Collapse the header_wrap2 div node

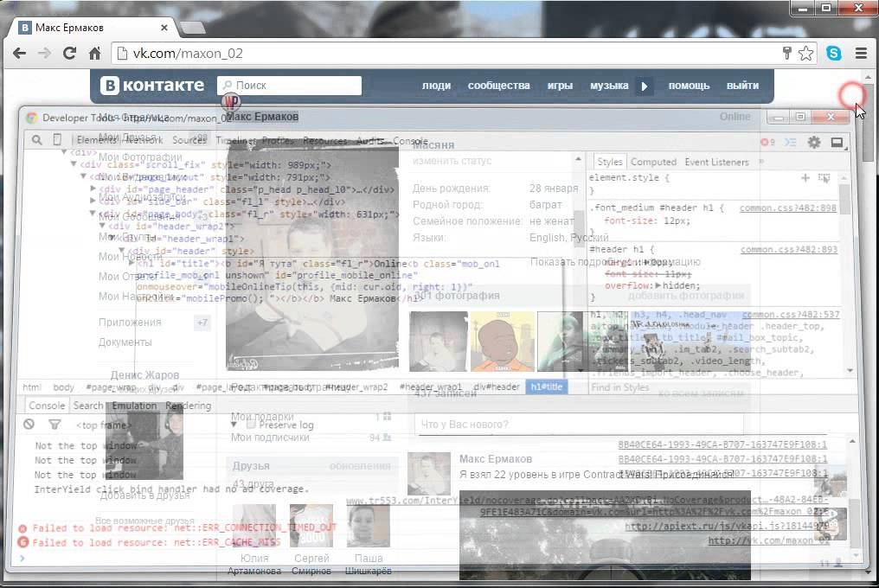tap(102, 226)
